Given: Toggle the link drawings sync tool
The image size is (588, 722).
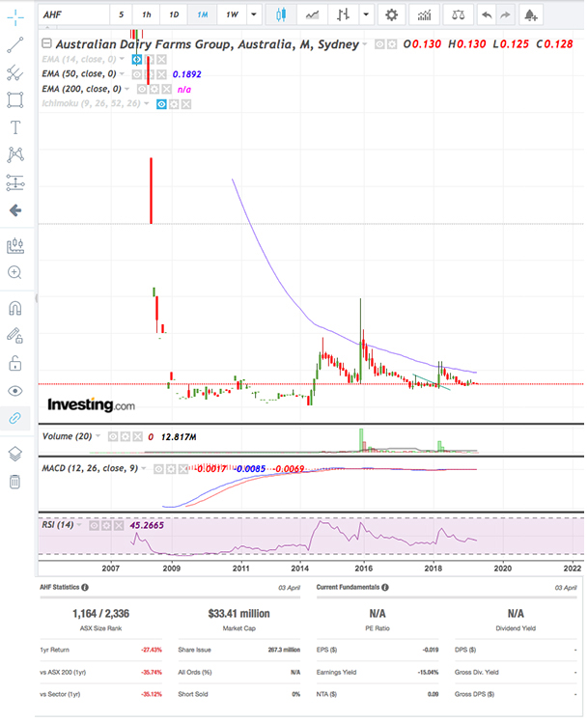Looking at the screenshot, I should tap(15, 418).
